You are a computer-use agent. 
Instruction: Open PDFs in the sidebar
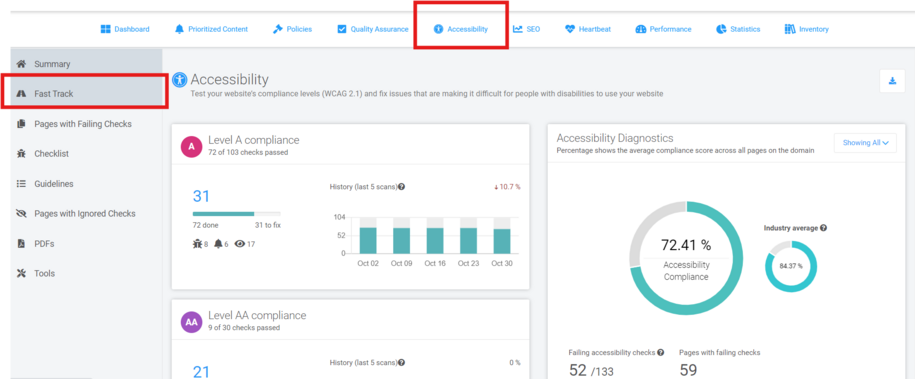click(86, 244)
